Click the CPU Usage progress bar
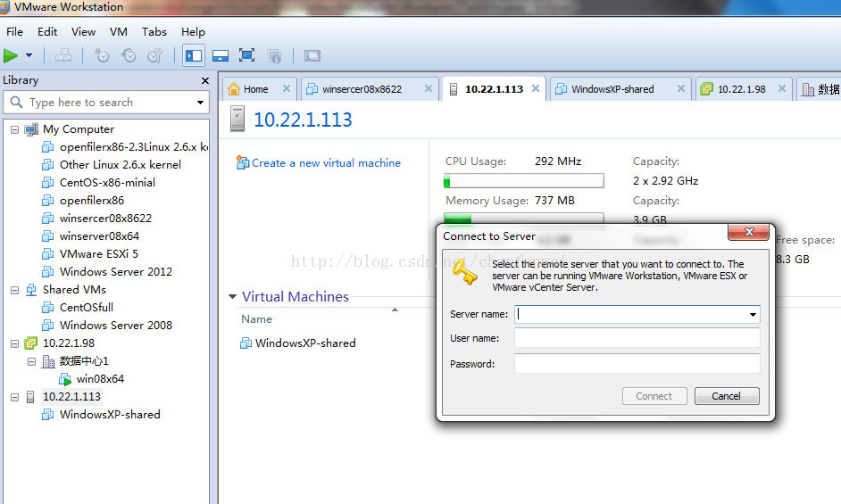This screenshot has height=504, width=841. pyautogui.click(x=523, y=181)
